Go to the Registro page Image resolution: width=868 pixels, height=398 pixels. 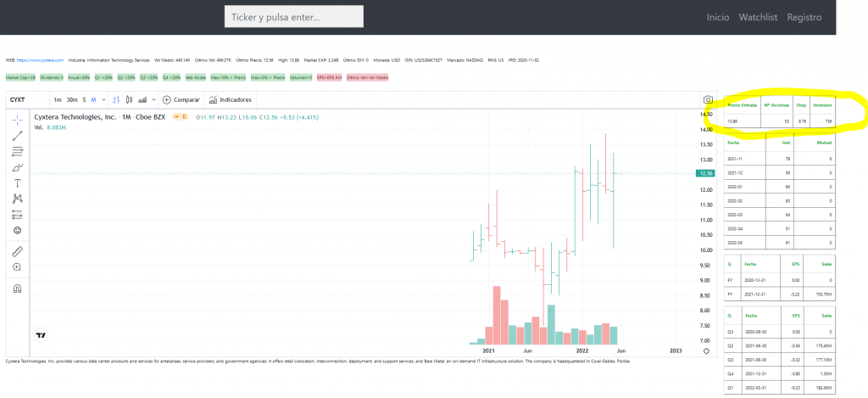coord(804,17)
